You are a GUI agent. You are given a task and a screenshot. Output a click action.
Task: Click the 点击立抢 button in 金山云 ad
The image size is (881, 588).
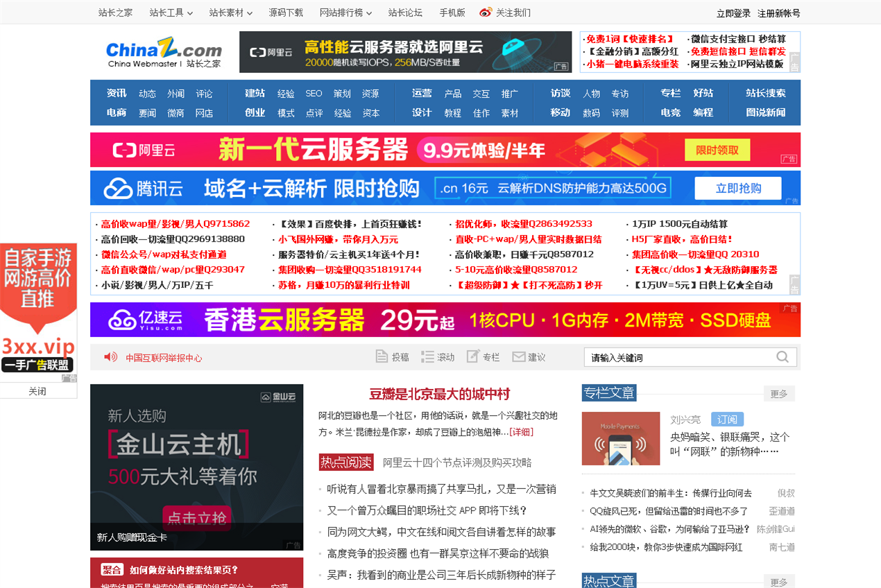pos(197,518)
